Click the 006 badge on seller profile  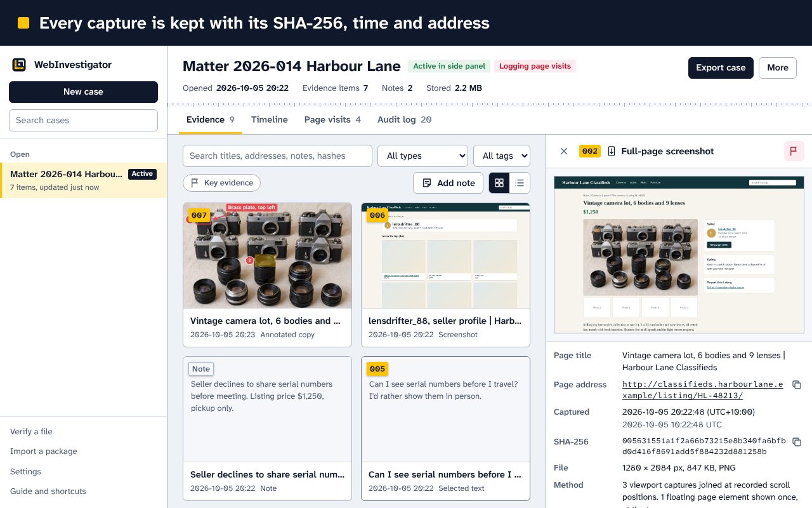coord(377,215)
